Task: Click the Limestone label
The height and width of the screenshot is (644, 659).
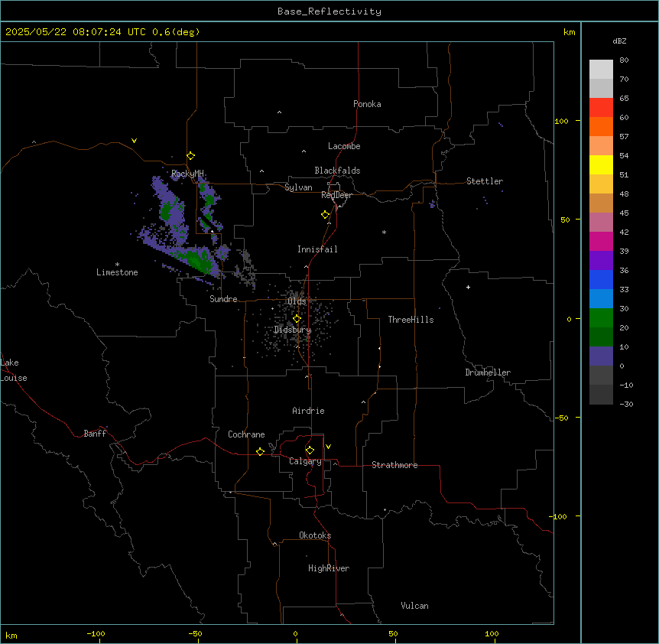Action: click(117, 272)
